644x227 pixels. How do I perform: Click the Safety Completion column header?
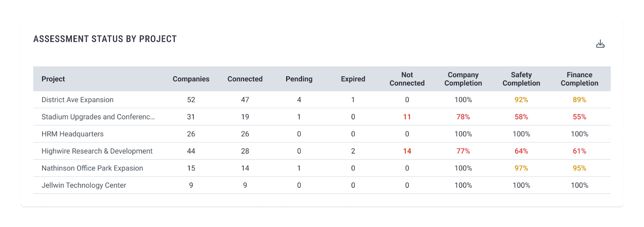521,79
